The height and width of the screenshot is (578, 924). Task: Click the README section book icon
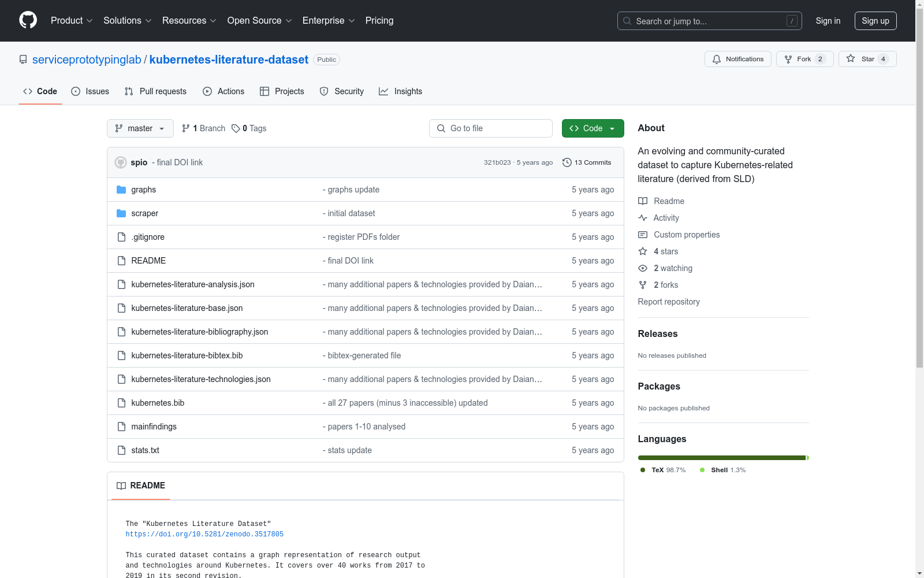121,486
